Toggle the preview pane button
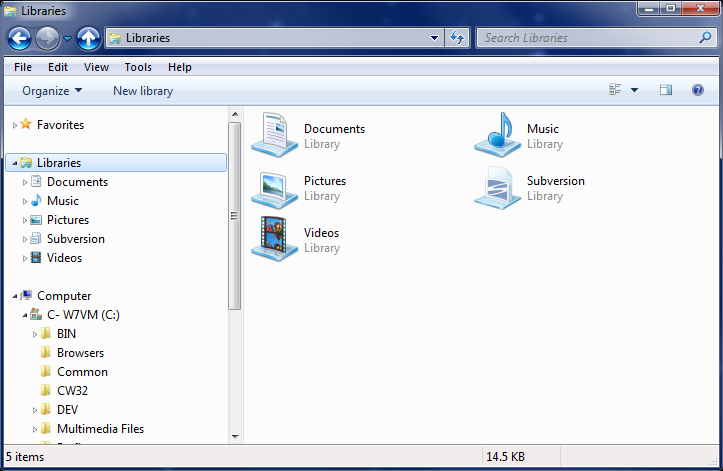Image resolution: width=723 pixels, height=471 pixels. 666,90
